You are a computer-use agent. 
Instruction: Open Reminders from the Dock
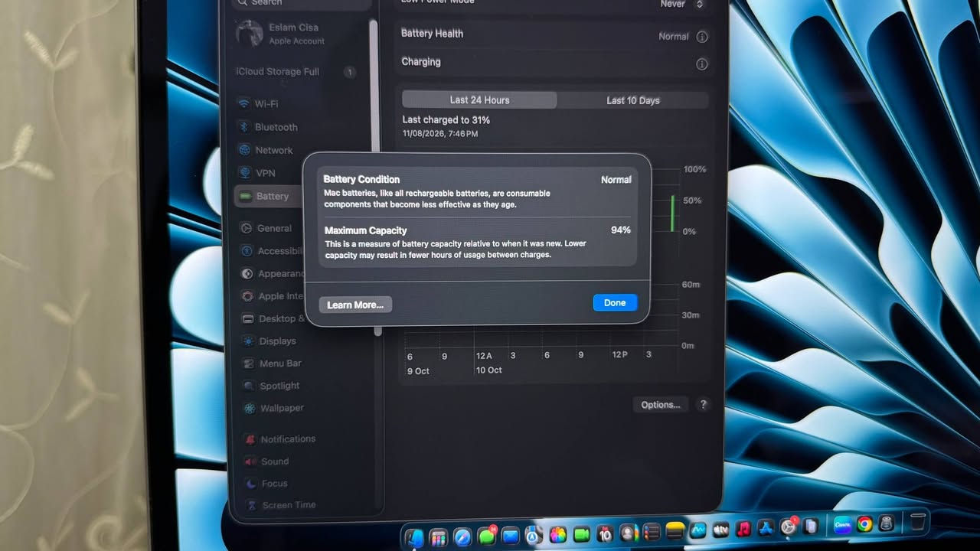click(x=652, y=531)
